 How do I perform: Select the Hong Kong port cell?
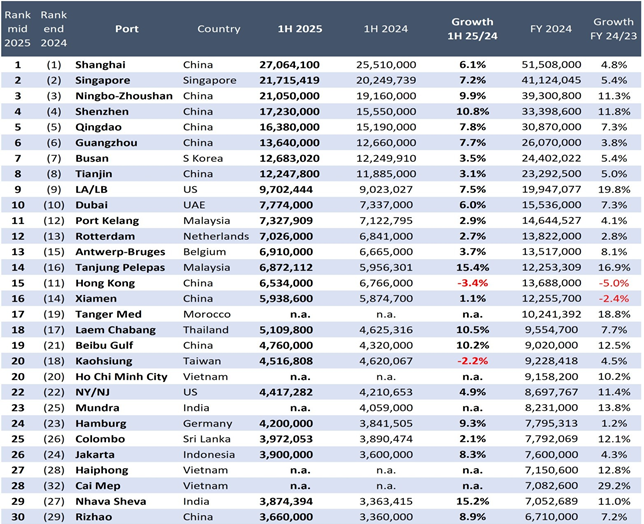click(x=105, y=283)
